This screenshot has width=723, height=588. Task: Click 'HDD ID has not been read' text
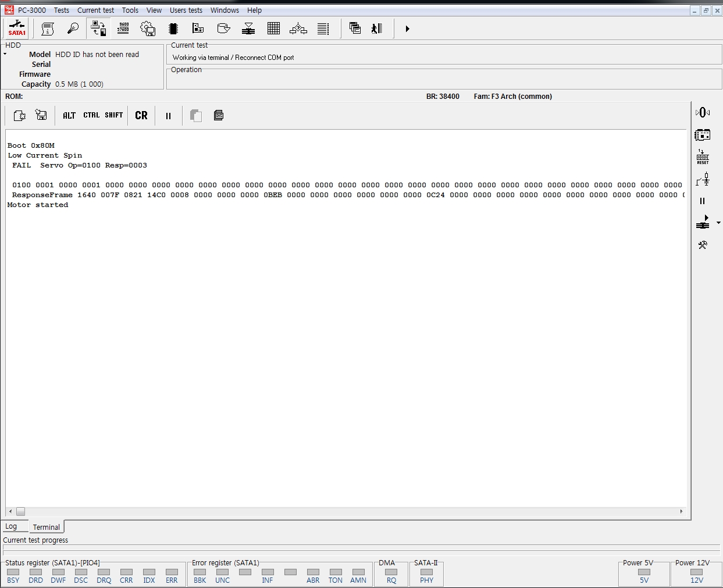[x=97, y=55]
